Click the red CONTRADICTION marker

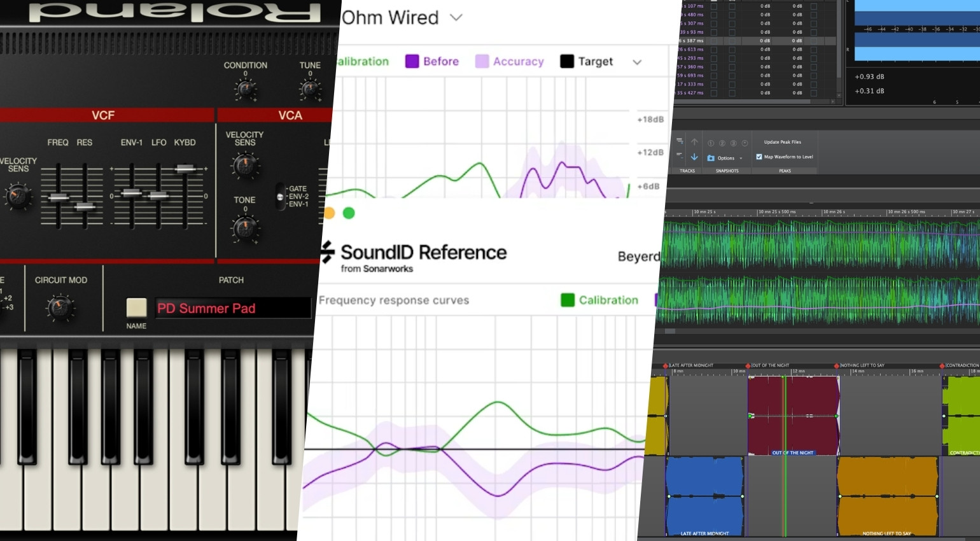(x=942, y=366)
